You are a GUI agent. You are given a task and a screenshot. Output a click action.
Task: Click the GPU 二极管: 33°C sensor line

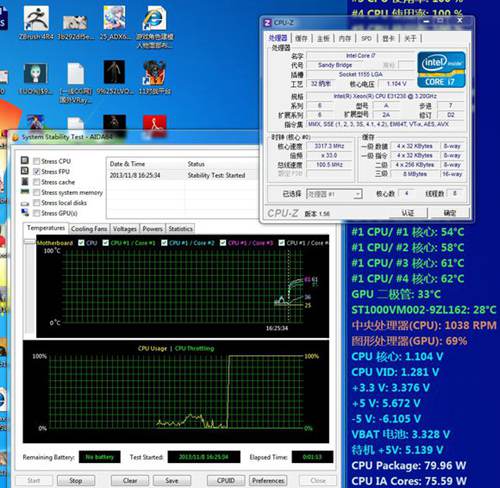396,294
